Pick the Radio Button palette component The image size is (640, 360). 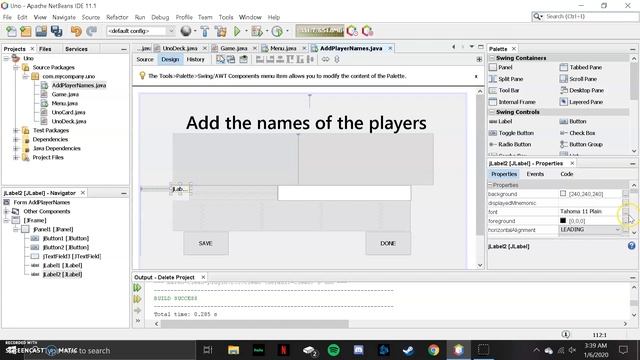(510, 144)
